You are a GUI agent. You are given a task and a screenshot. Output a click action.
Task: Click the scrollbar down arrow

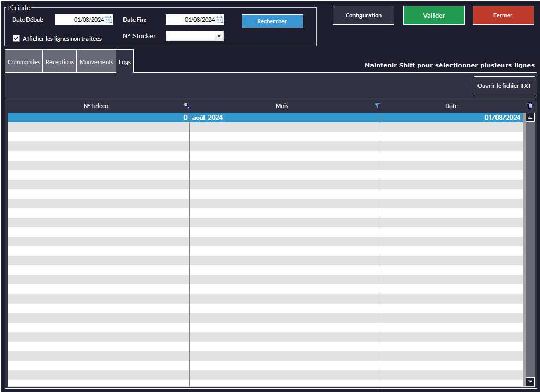[530, 381]
